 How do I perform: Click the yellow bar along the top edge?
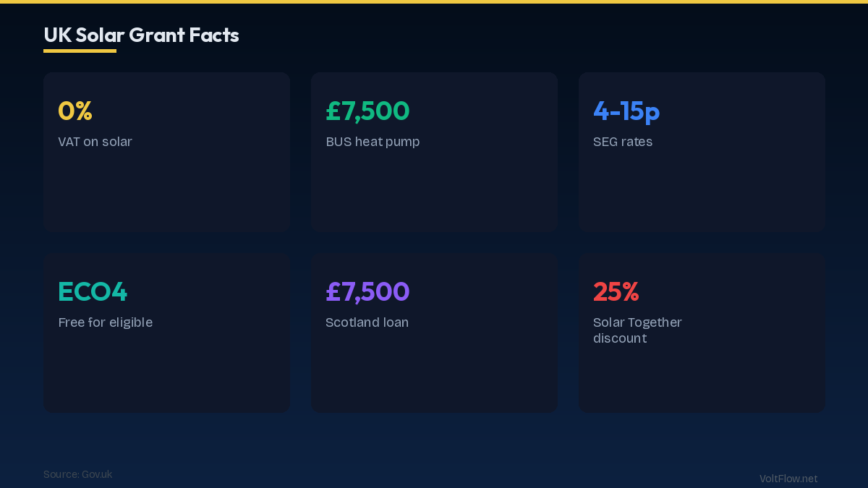pos(434,1)
